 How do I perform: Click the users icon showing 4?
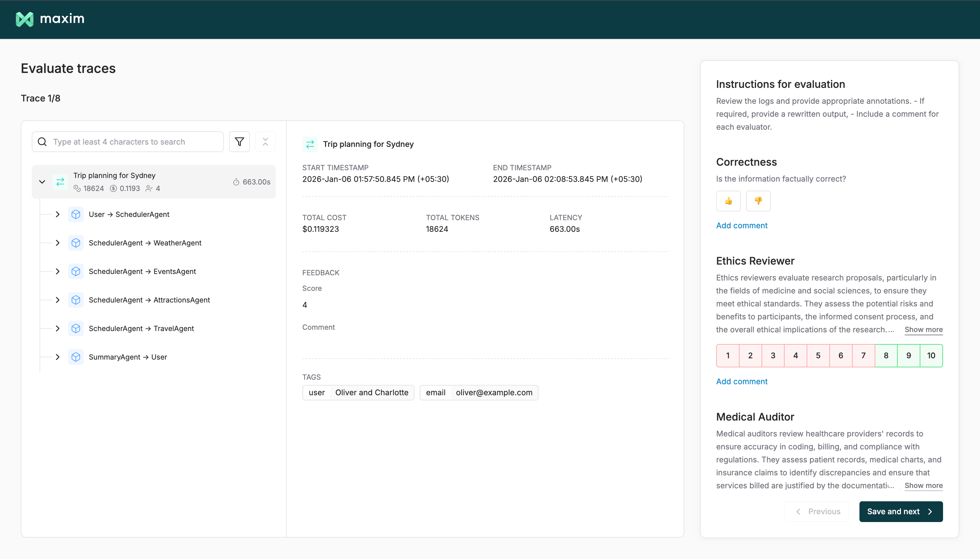(x=149, y=188)
